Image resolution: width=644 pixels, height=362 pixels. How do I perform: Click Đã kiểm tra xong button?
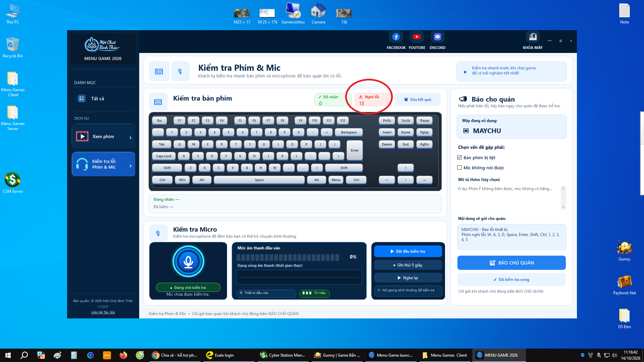tap(511, 280)
